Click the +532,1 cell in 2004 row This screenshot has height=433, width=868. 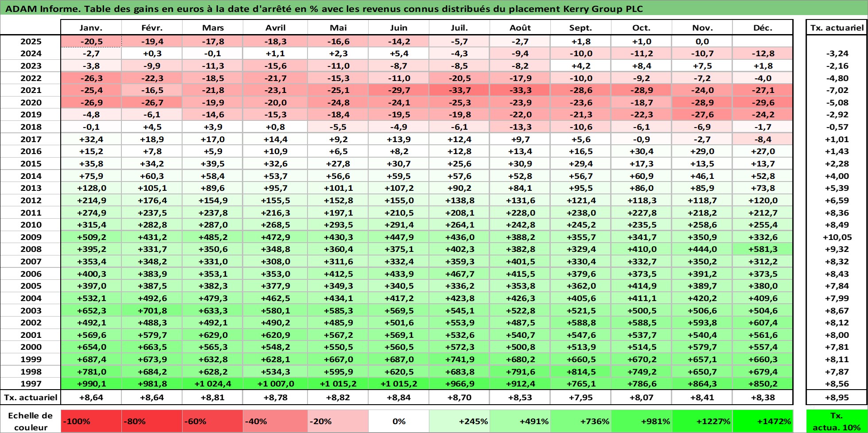click(91, 298)
